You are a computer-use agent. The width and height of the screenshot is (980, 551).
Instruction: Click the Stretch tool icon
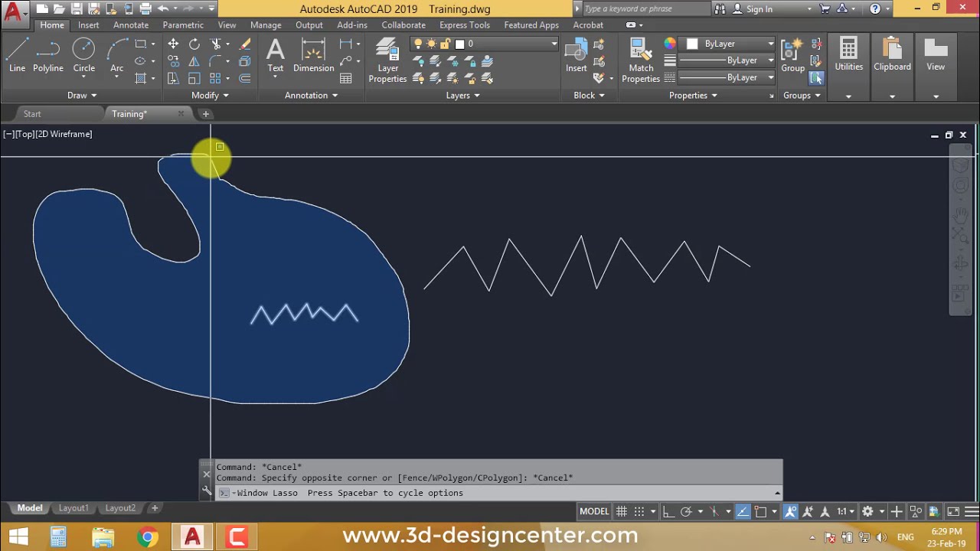(173, 78)
